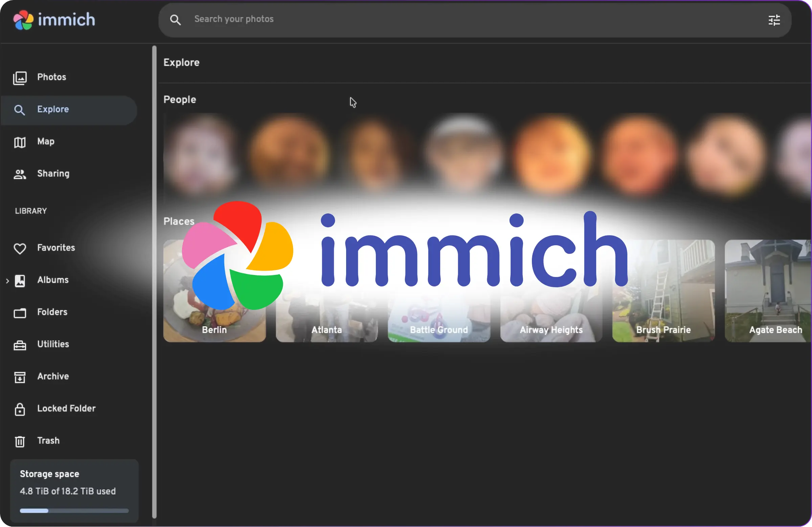
Task: Open the Brush Prairie place card
Action: click(x=663, y=291)
